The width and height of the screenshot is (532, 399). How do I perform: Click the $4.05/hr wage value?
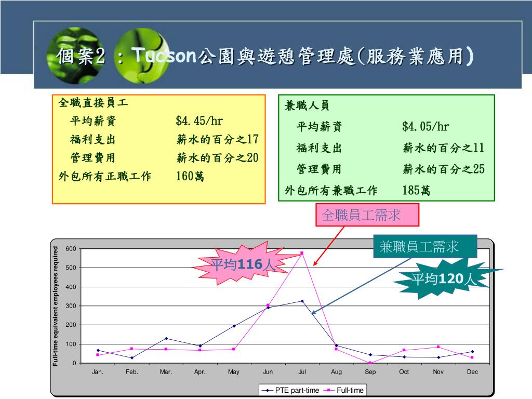[x=425, y=127]
